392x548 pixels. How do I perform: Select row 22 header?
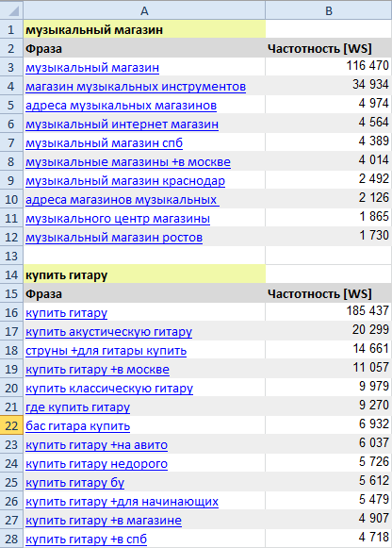[x=11, y=425]
